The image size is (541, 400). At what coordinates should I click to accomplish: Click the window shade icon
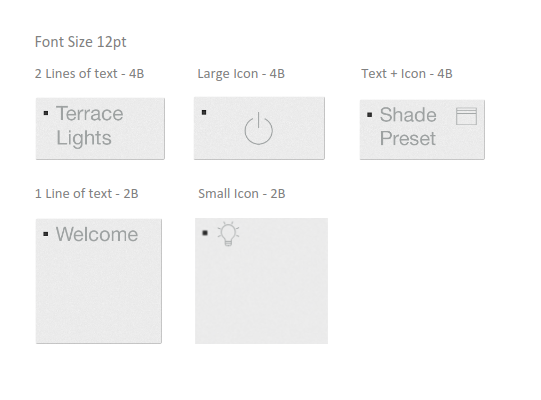tap(466, 116)
